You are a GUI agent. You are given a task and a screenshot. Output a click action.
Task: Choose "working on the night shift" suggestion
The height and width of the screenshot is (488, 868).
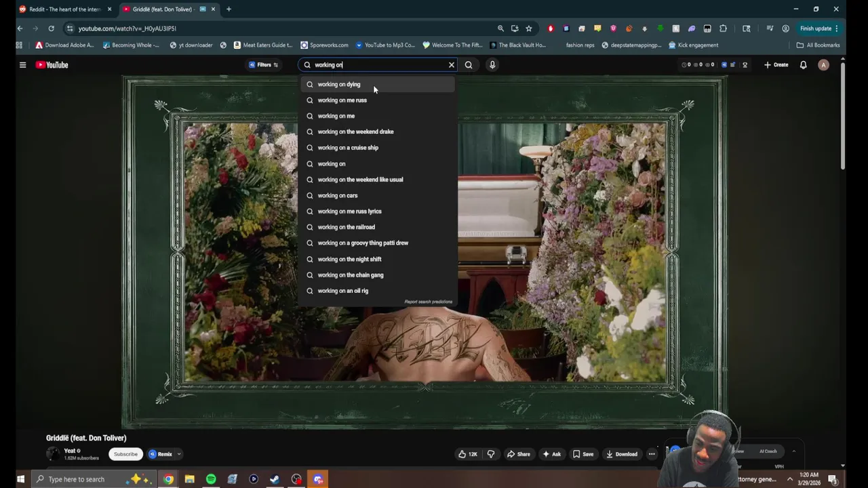[378, 259]
